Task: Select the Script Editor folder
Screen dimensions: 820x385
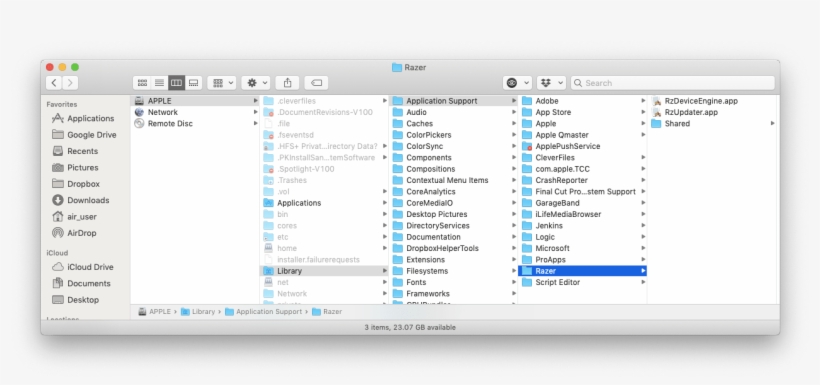Action: point(583,282)
